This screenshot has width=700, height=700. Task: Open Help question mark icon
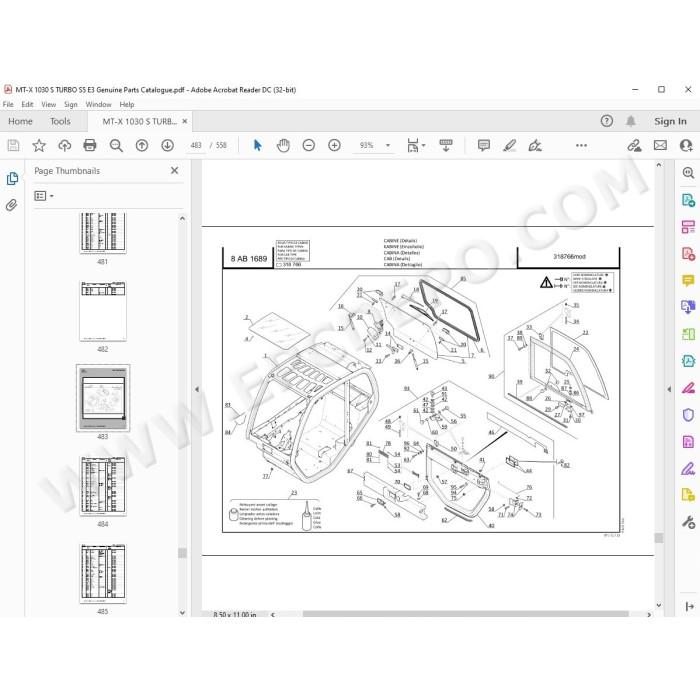coord(607,121)
